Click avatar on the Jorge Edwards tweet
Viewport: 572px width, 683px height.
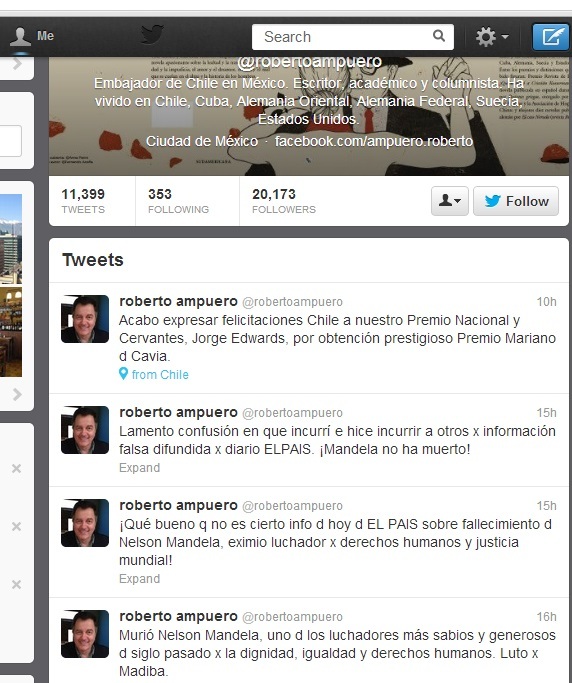(x=85, y=319)
